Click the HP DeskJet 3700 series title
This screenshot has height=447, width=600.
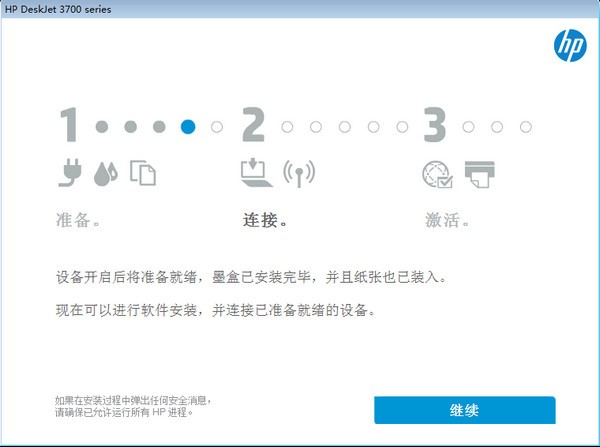coord(58,9)
